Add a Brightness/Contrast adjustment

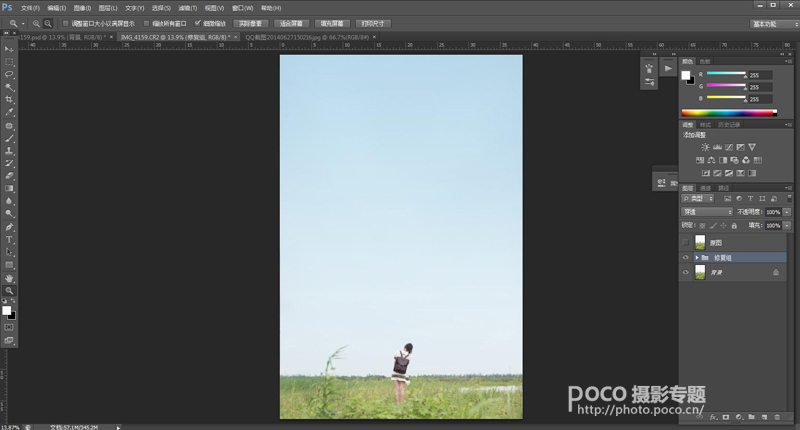[x=705, y=147]
